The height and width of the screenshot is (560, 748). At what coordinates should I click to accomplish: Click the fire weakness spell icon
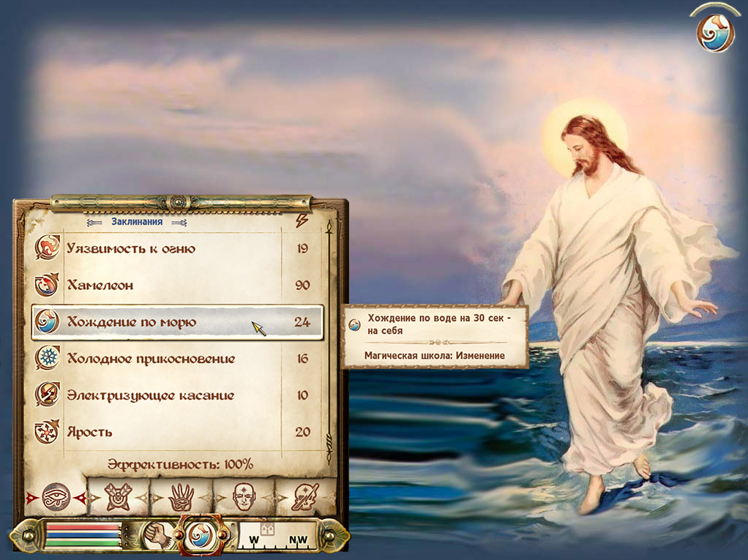48,247
